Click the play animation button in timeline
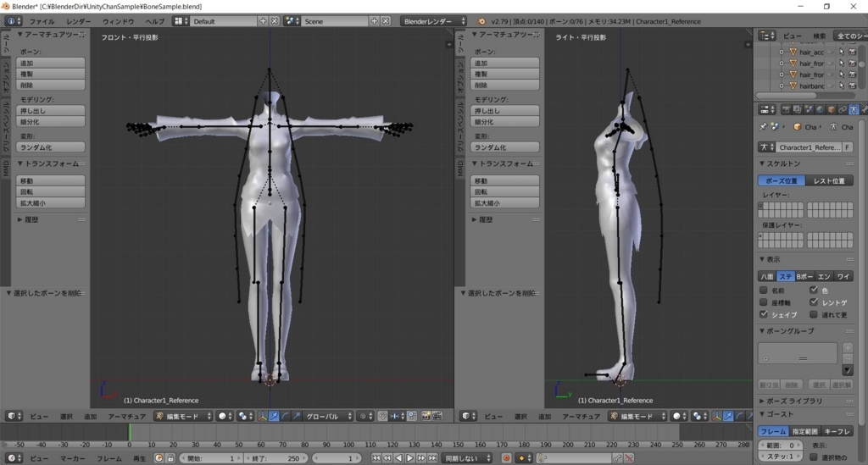Image resolution: width=868 pixels, height=465 pixels. [409, 458]
